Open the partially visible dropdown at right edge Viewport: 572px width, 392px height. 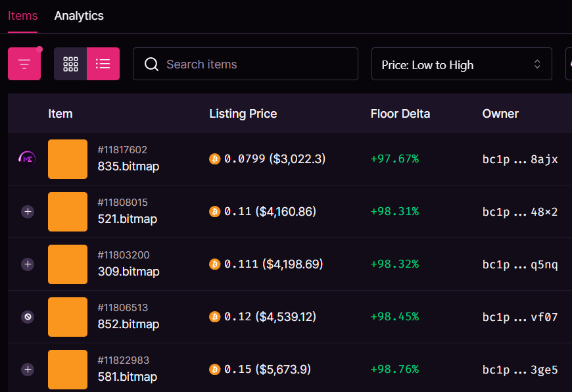[568, 64]
